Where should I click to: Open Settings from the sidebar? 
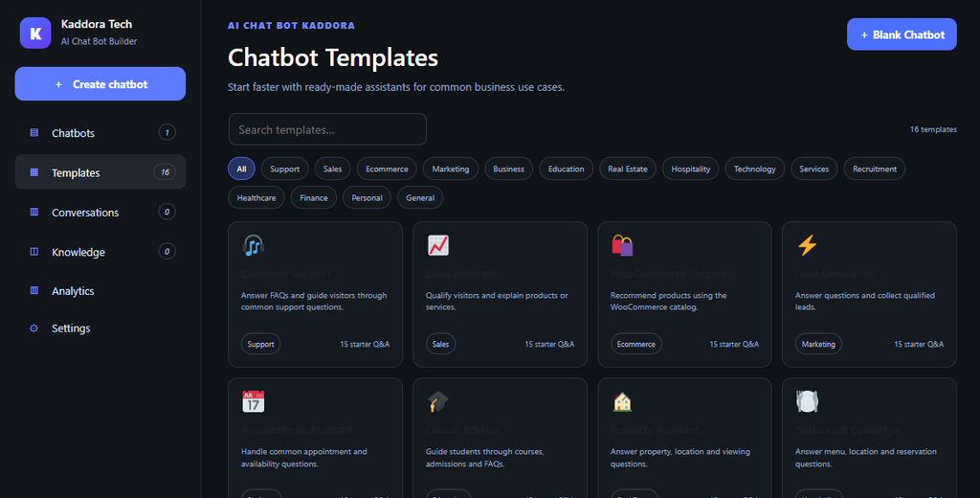pos(100,328)
